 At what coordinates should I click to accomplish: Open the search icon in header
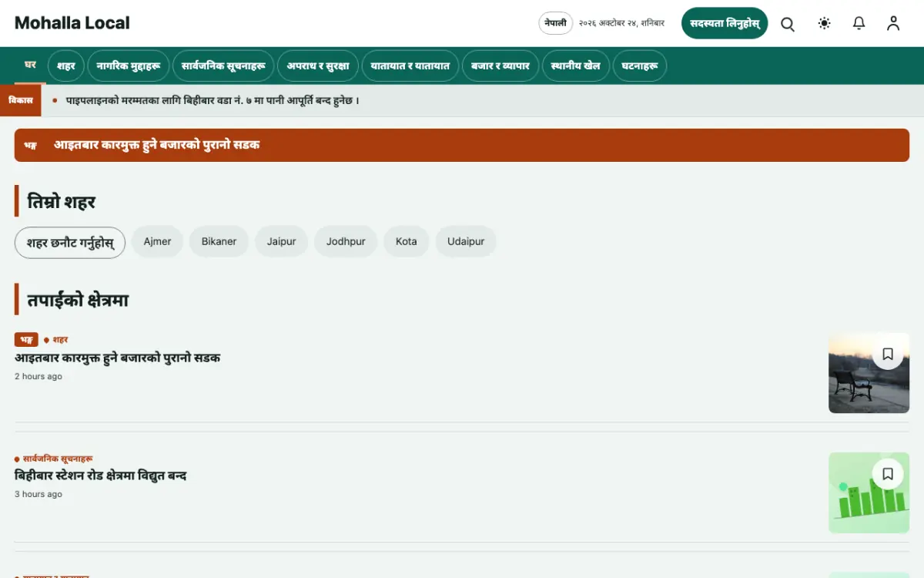[788, 24]
